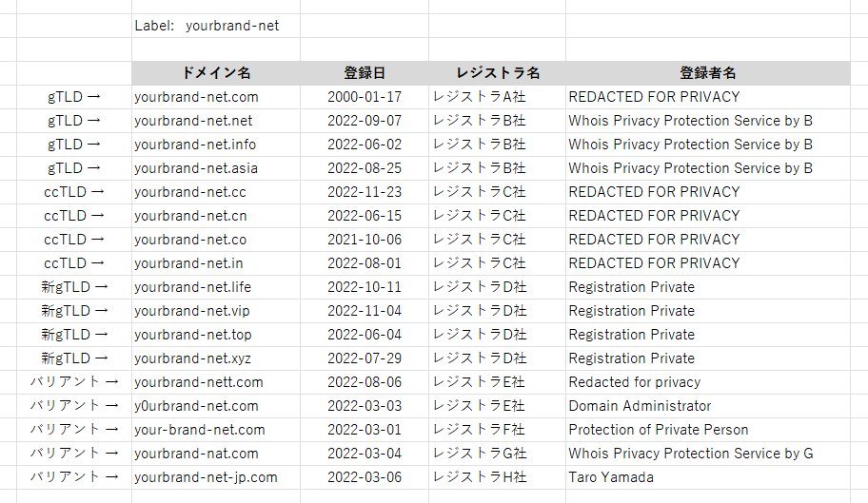
Task: Select the Protection of Private Person cell
Action: click(708, 430)
